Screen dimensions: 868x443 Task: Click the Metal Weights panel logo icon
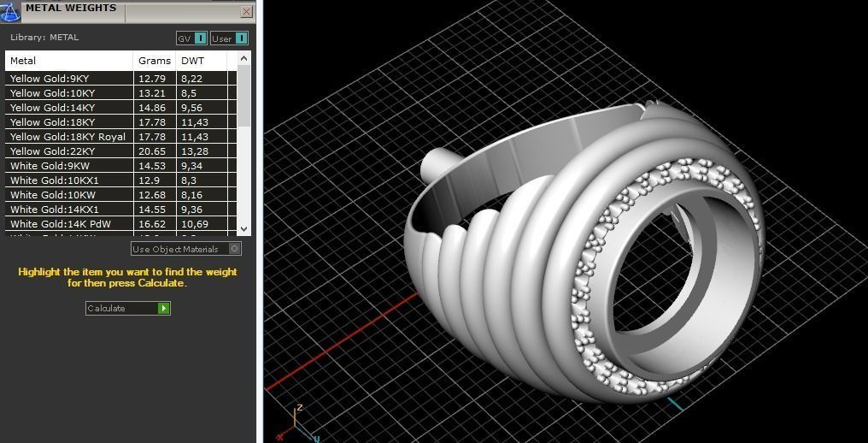(x=10, y=12)
